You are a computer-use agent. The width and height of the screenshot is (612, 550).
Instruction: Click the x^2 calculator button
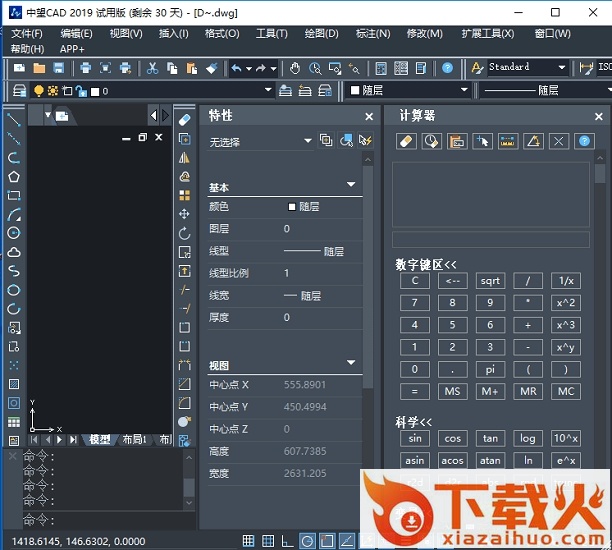click(566, 303)
